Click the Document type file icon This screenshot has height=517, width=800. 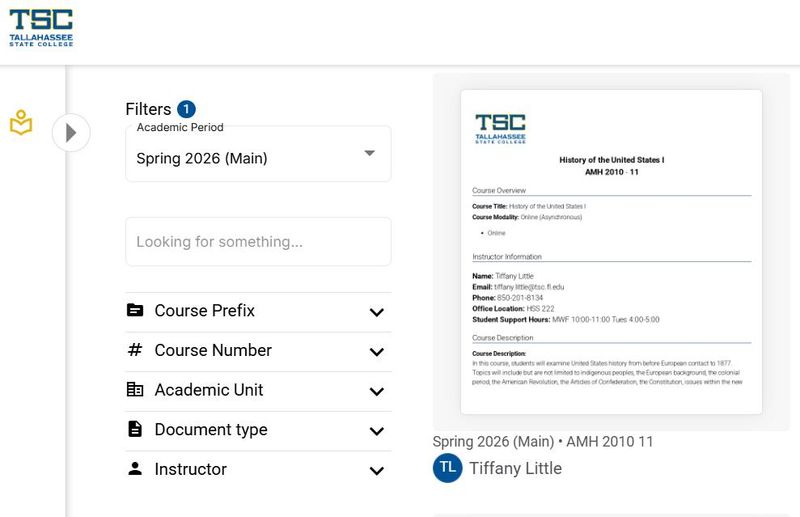135,429
